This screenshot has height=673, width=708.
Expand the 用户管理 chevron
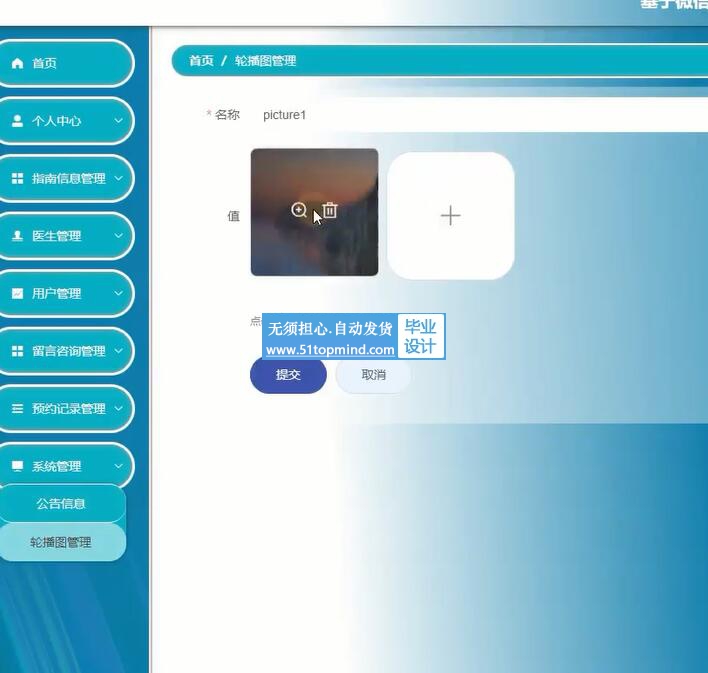coord(118,293)
